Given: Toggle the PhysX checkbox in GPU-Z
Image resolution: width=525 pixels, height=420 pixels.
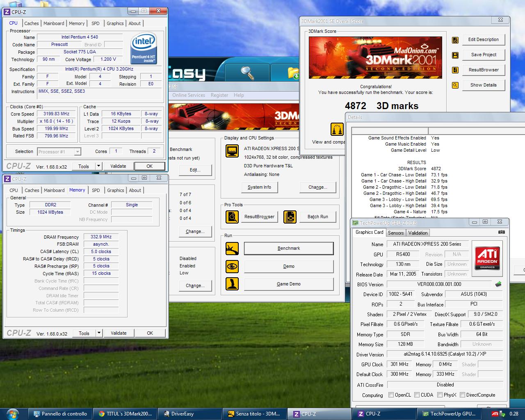Looking at the screenshot, I should coord(440,395).
